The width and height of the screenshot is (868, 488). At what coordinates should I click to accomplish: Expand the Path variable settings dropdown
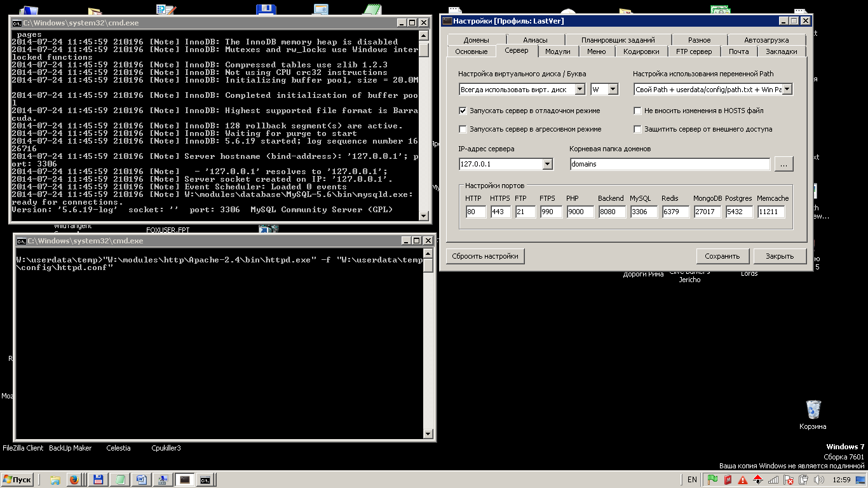787,90
